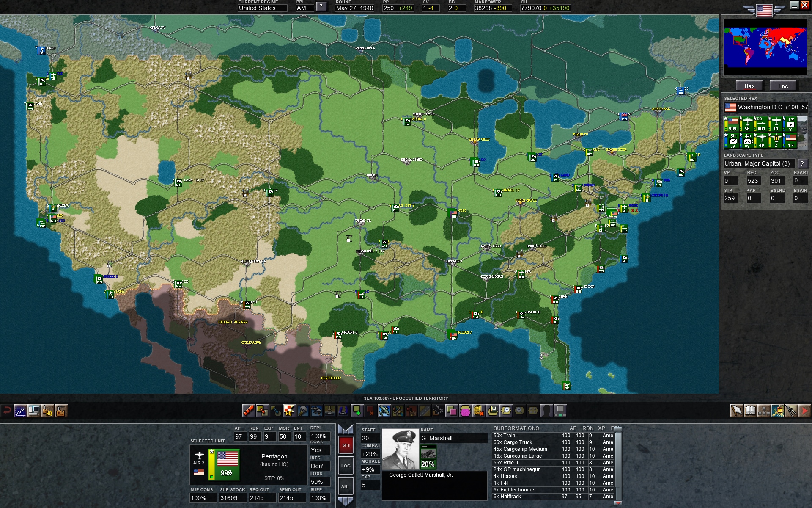The width and height of the screenshot is (812, 508).
Task: Click the officer 20% action card
Action: (428, 457)
